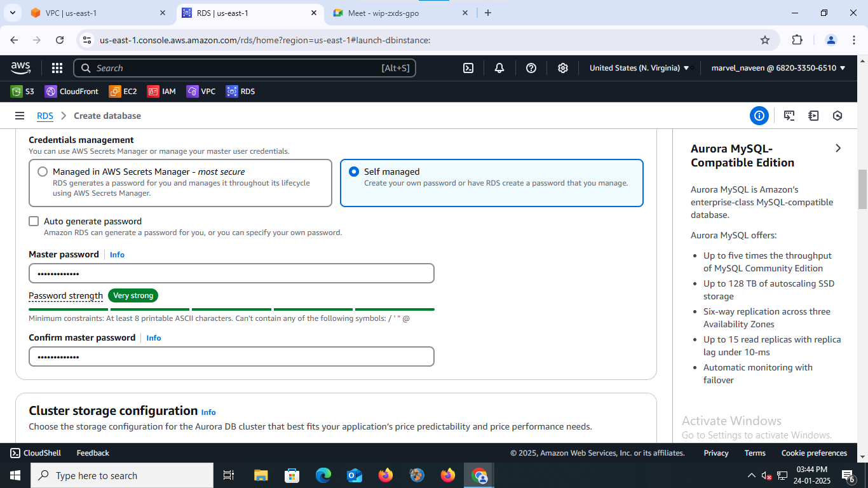This screenshot has width=868, height=488.
Task: Click the Confirm master password field
Action: 231,356
